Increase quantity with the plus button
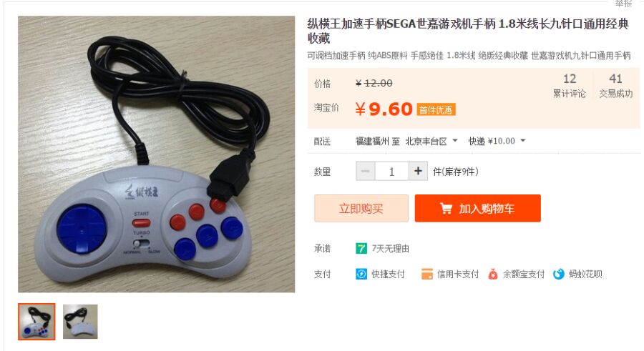Viewport: 644px width, 351px height. (418, 171)
